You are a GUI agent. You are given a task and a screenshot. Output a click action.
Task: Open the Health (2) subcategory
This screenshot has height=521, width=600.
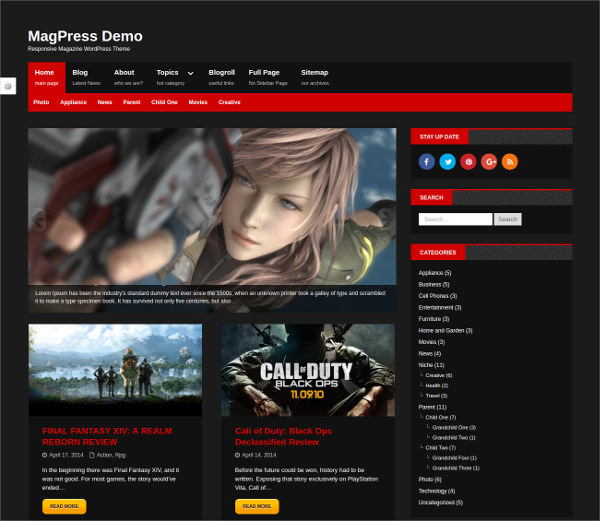(x=437, y=386)
